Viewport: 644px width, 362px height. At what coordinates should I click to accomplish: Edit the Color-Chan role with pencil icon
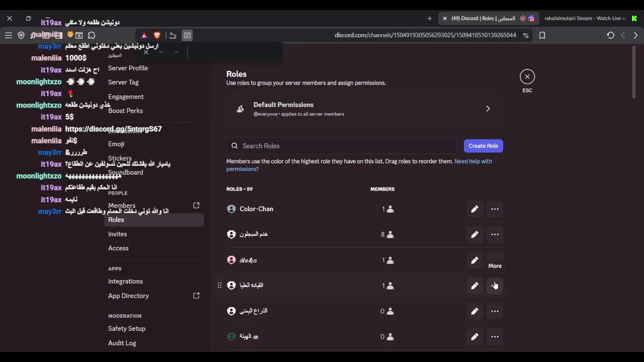[x=474, y=209]
